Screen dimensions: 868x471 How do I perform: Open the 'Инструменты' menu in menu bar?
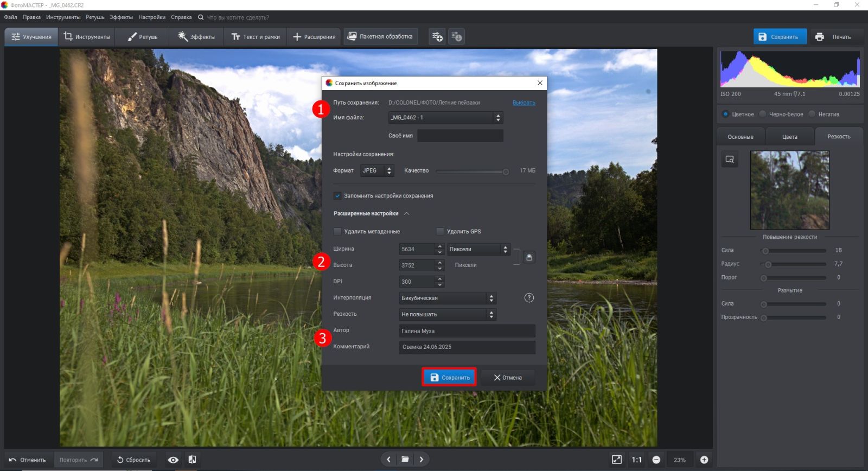[x=63, y=17]
